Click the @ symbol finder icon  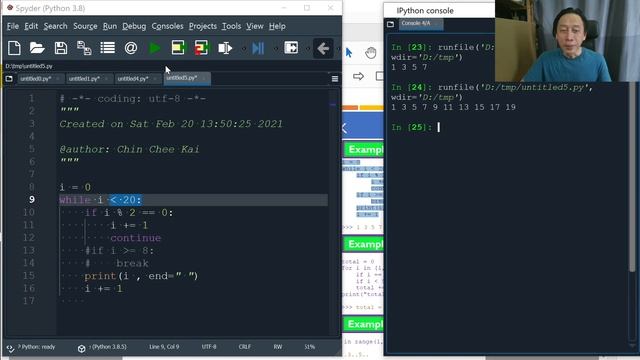[131, 48]
